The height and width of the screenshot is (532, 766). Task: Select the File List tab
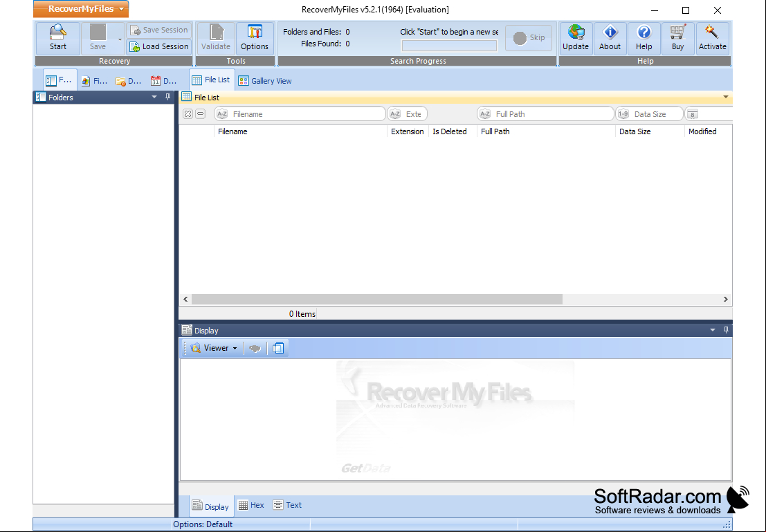(212, 80)
